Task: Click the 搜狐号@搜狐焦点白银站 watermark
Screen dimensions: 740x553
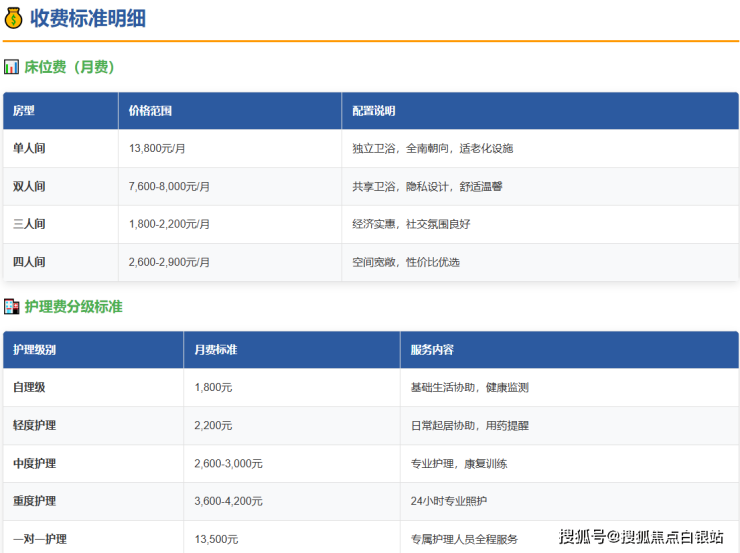Action: click(x=640, y=537)
